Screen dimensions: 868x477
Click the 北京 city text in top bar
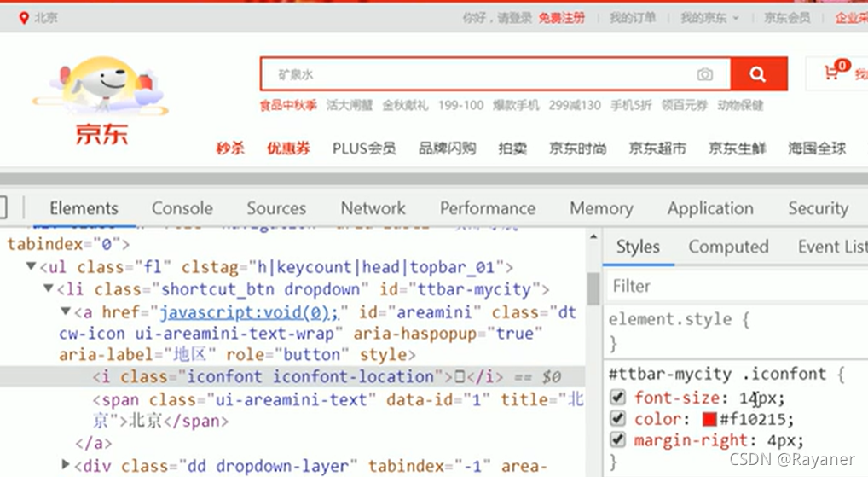click(x=46, y=18)
